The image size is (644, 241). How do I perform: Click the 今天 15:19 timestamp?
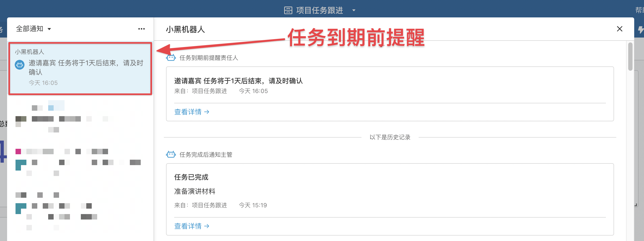(253, 205)
